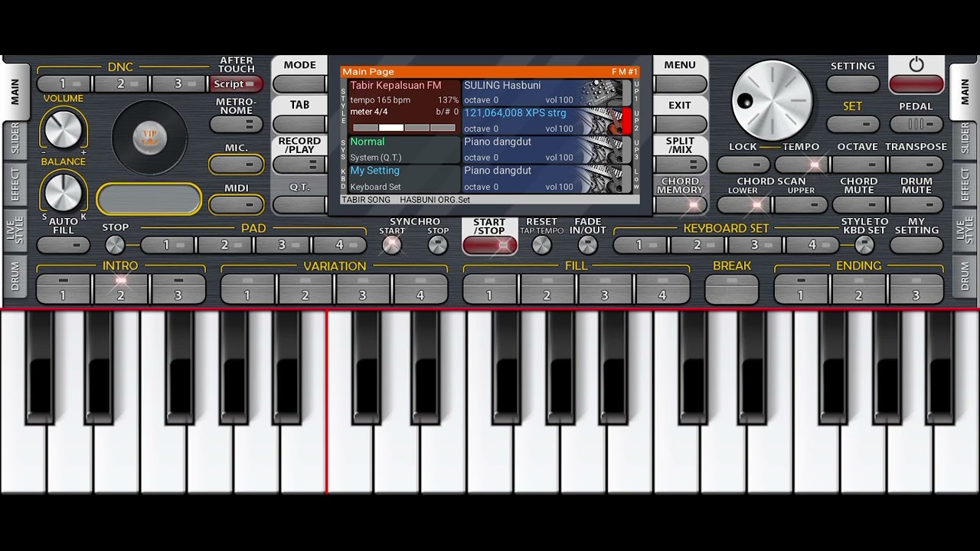This screenshot has height=551, width=980.
Task: Tap the Fade In/Out round button
Action: [x=587, y=245]
